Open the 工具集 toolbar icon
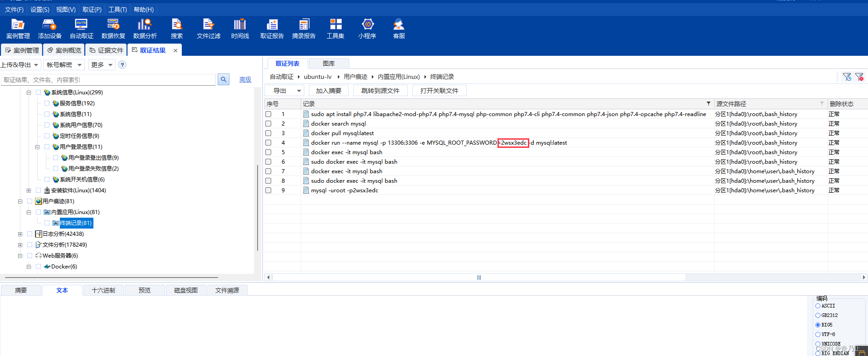 336,29
